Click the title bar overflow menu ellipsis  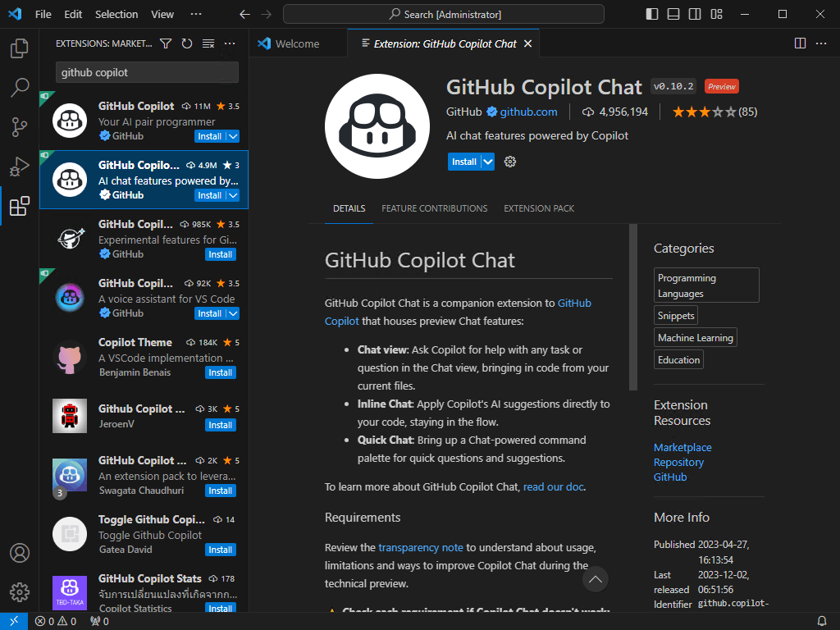(x=196, y=15)
